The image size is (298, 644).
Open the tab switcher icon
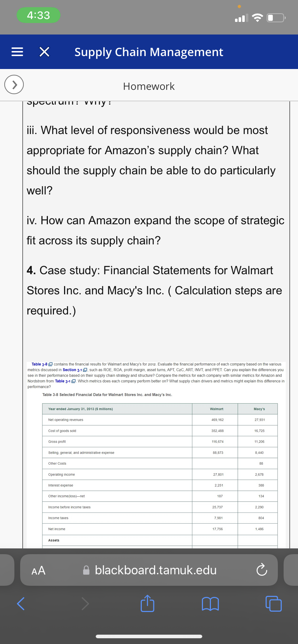[x=274, y=604]
